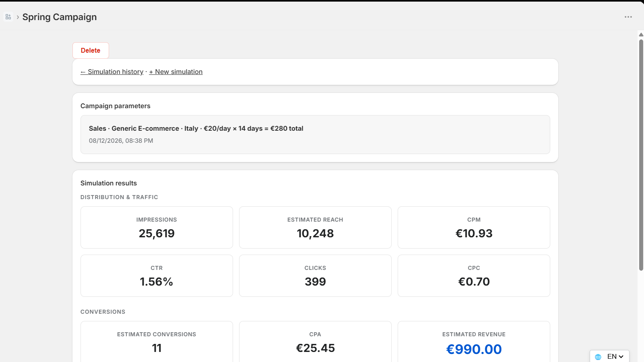Click the Estimated Conversions value 11

[157, 348]
